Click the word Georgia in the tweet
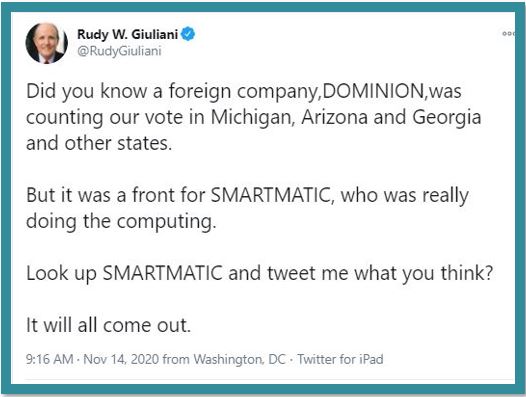This screenshot has width=526, height=397. tap(447, 117)
